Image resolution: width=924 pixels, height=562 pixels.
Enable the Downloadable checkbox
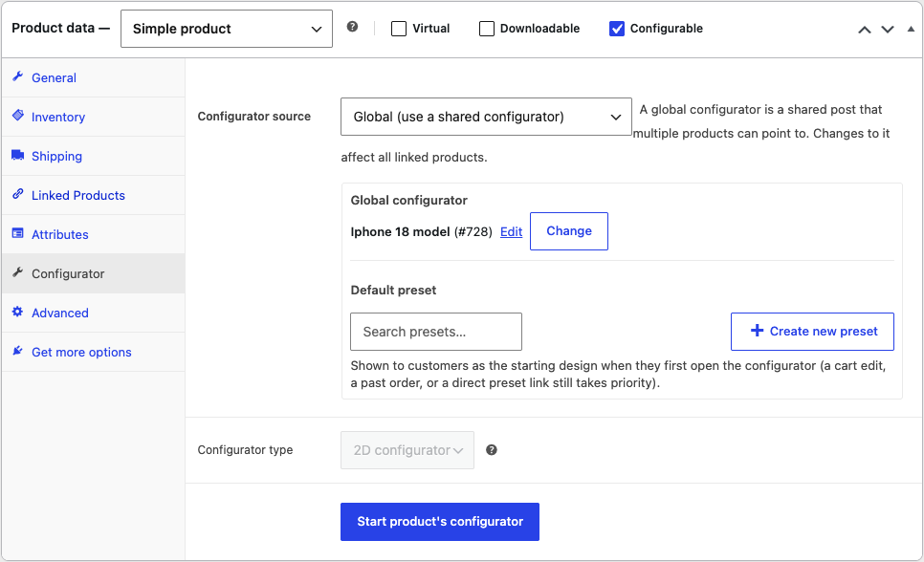pyautogui.click(x=487, y=29)
